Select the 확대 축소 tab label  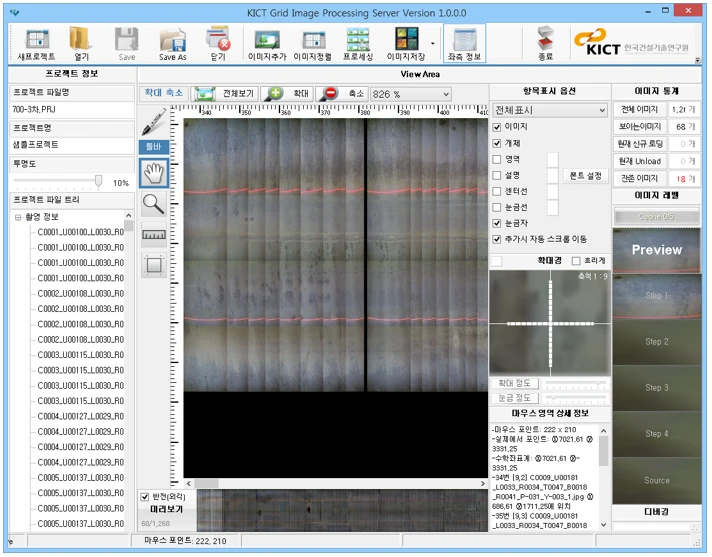(x=164, y=93)
